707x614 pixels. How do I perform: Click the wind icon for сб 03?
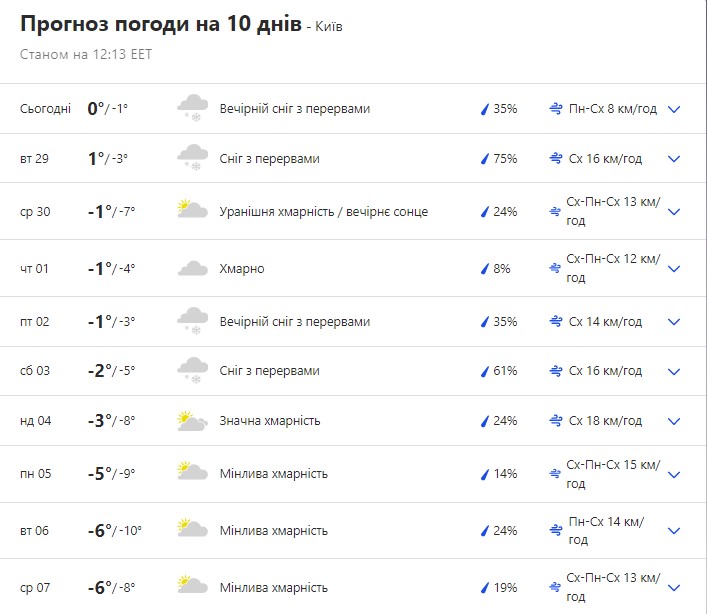(x=556, y=371)
